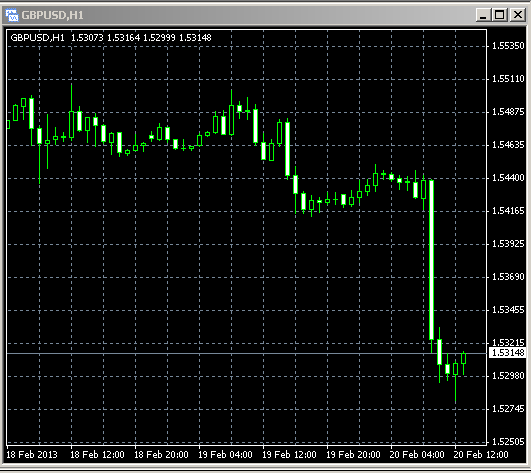
Task: Close the GBPUSD,H1 chart window
Action: tap(518, 15)
